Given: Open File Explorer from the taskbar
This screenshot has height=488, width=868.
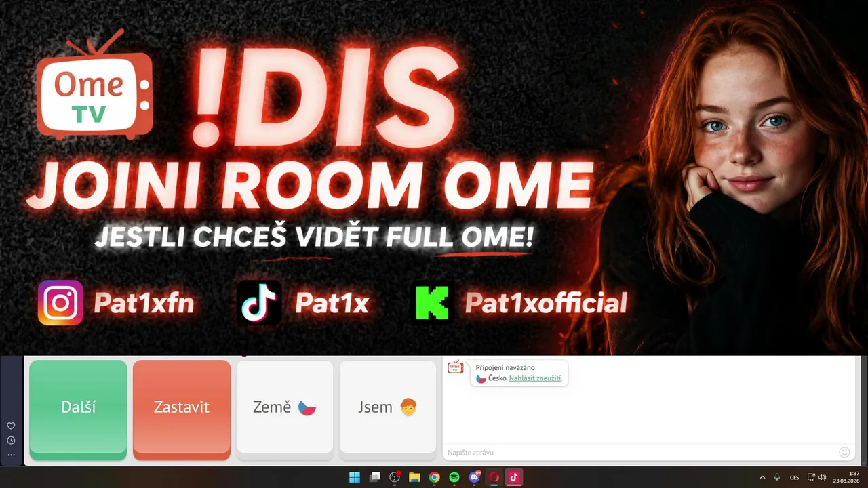Looking at the screenshot, I should 414,477.
